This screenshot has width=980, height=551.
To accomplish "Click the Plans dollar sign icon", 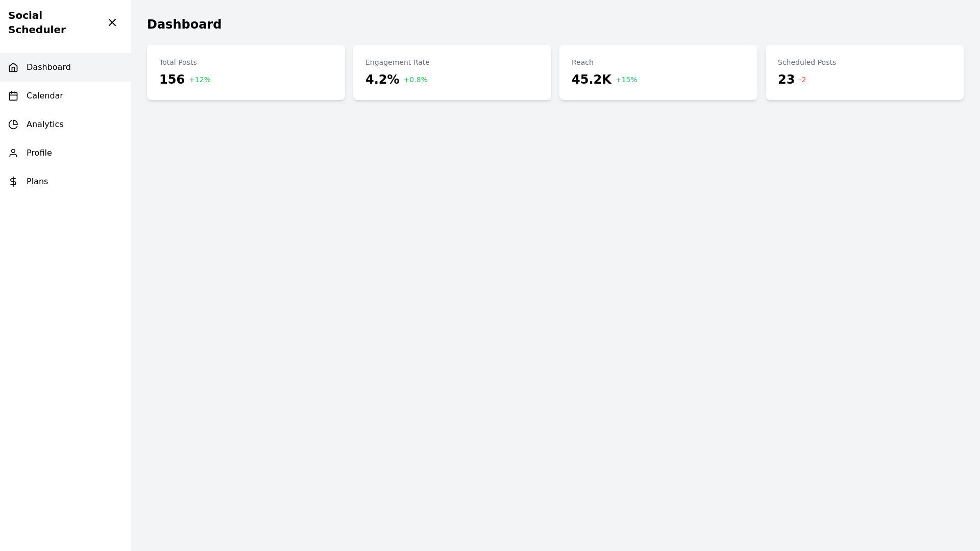I will coord(13,181).
